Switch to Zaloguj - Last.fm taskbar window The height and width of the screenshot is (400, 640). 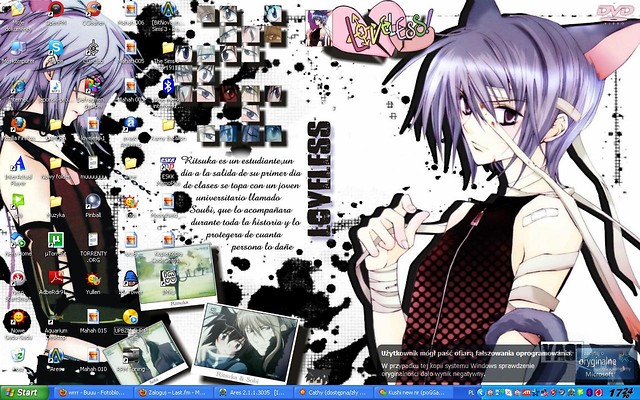click(173, 393)
